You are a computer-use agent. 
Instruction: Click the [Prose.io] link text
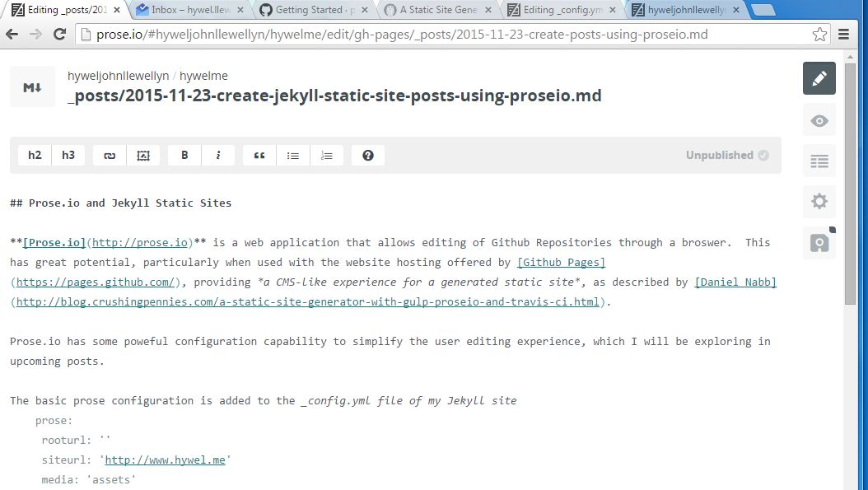click(x=54, y=242)
